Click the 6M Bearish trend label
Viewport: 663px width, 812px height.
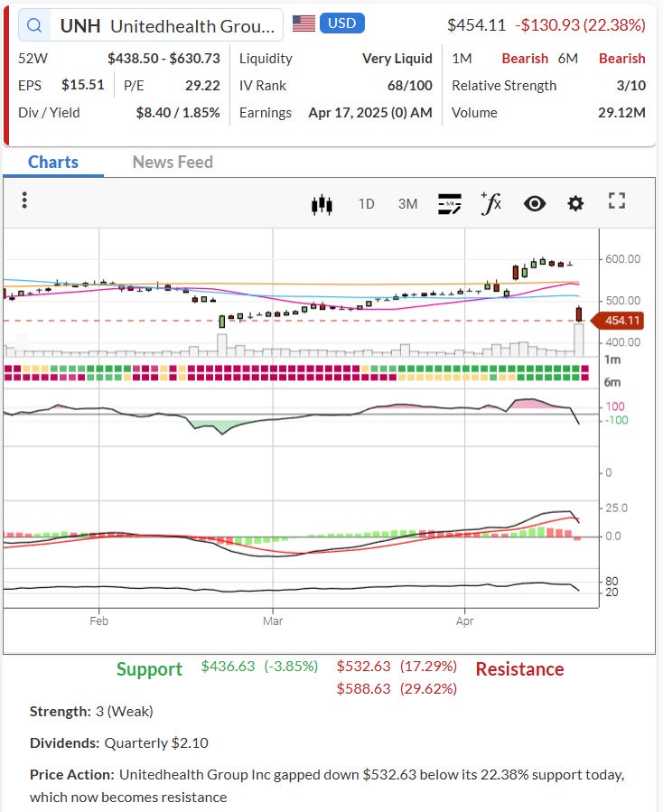pos(622,59)
